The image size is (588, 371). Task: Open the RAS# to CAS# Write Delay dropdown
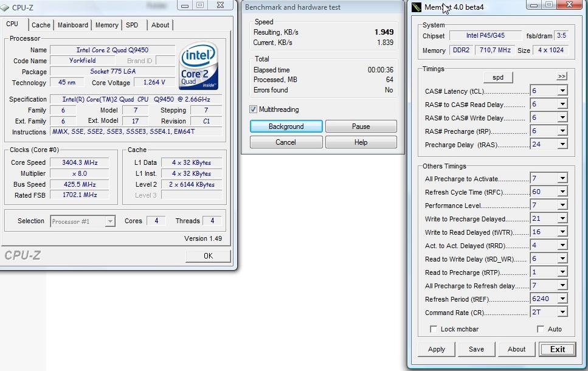click(562, 118)
